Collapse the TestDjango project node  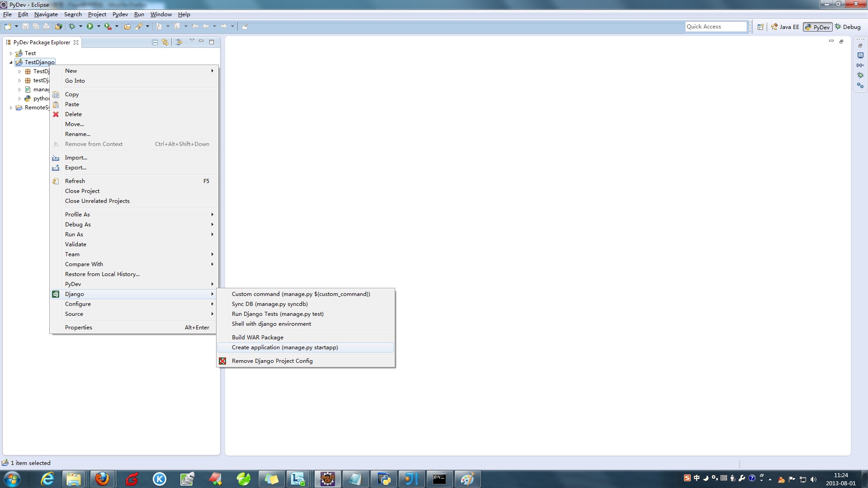click(x=11, y=62)
